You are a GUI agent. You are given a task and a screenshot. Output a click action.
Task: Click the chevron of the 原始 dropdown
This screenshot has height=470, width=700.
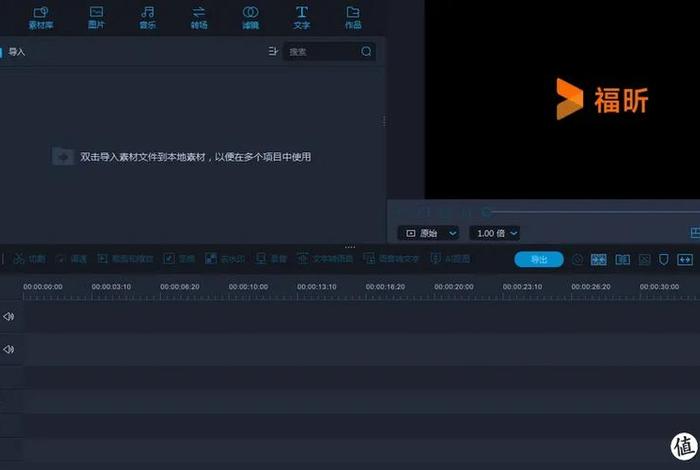coord(452,233)
